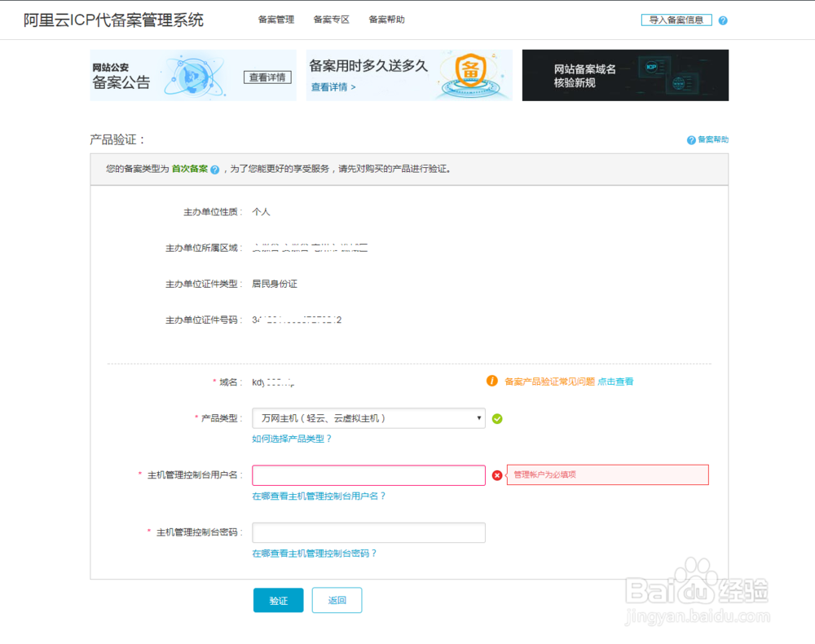Screen dimensions: 815x644
Task: Click 阿里云ICP代备案管理系统 title
Action: click(x=113, y=20)
